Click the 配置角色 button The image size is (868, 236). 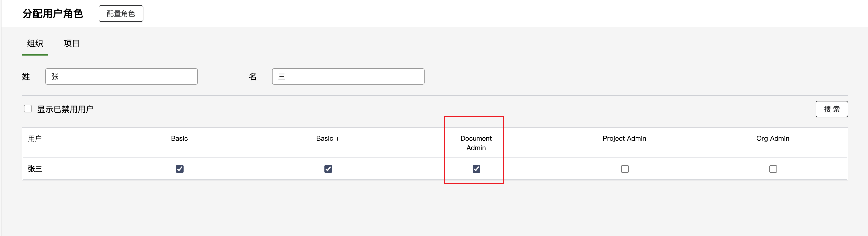tap(121, 14)
